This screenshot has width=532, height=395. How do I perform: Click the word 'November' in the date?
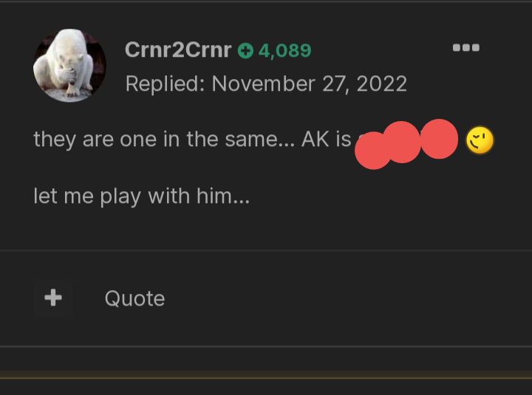pos(263,83)
